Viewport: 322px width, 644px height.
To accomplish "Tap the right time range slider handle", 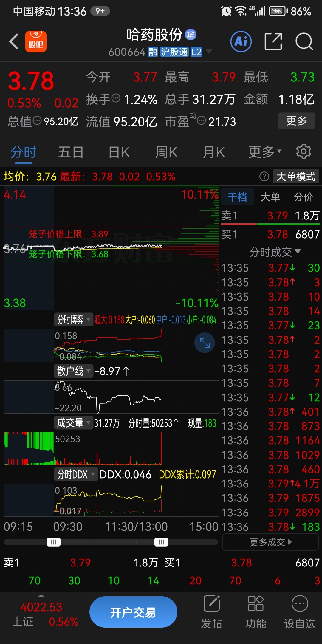I will (161, 542).
